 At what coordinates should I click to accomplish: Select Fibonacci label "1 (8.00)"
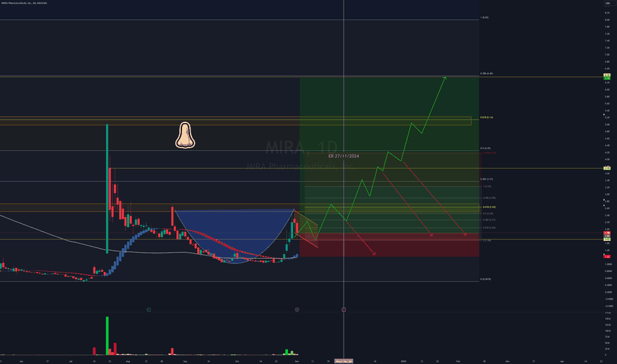pyautogui.click(x=485, y=18)
